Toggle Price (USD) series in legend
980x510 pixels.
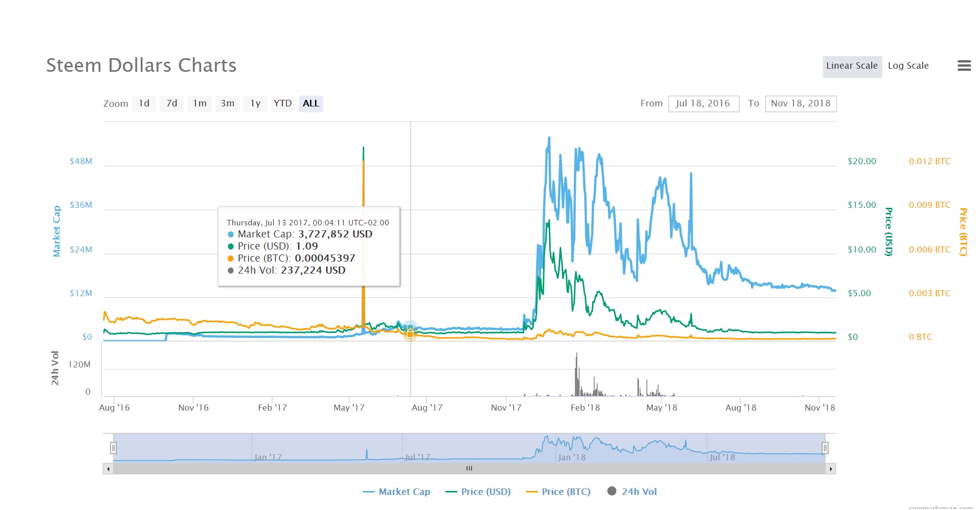[478, 492]
